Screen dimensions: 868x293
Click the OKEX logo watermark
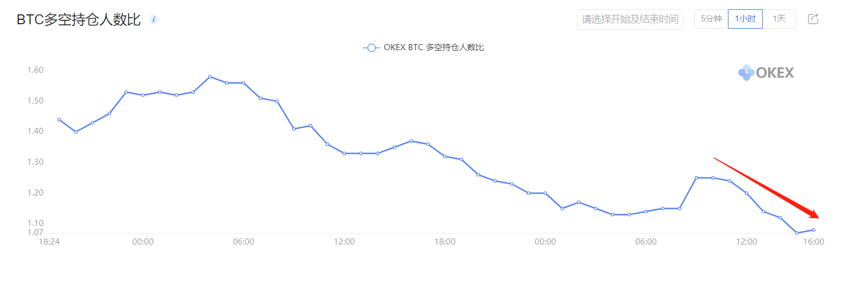click(x=766, y=73)
